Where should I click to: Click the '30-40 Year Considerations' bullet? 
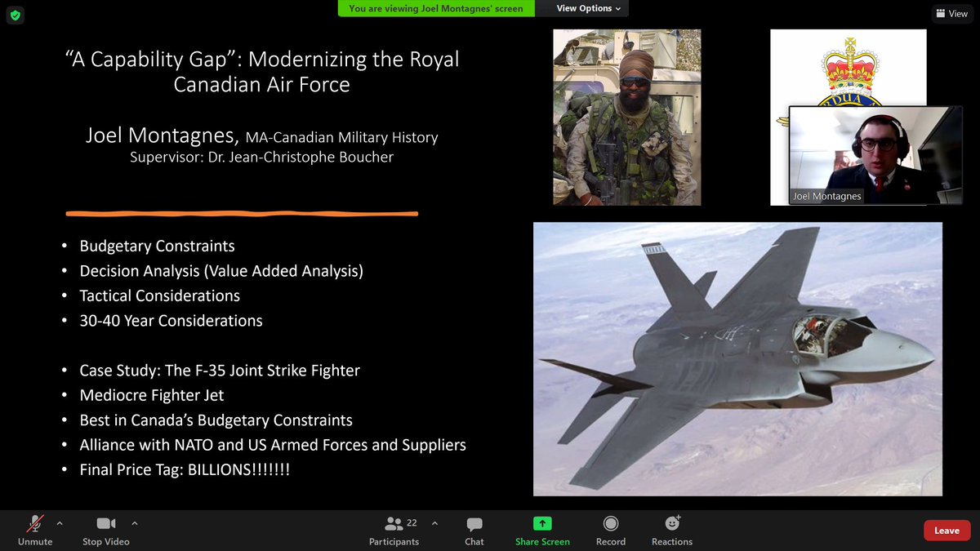[x=171, y=321]
